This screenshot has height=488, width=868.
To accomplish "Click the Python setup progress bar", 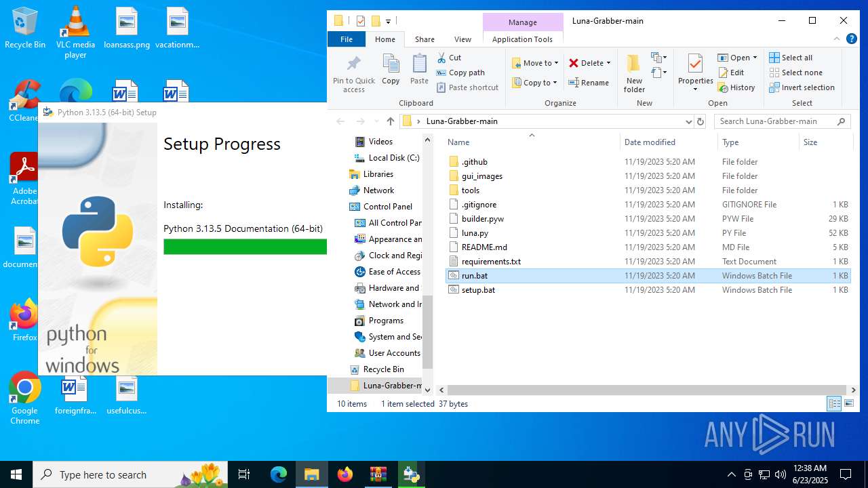I will click(x=245, y=247).
